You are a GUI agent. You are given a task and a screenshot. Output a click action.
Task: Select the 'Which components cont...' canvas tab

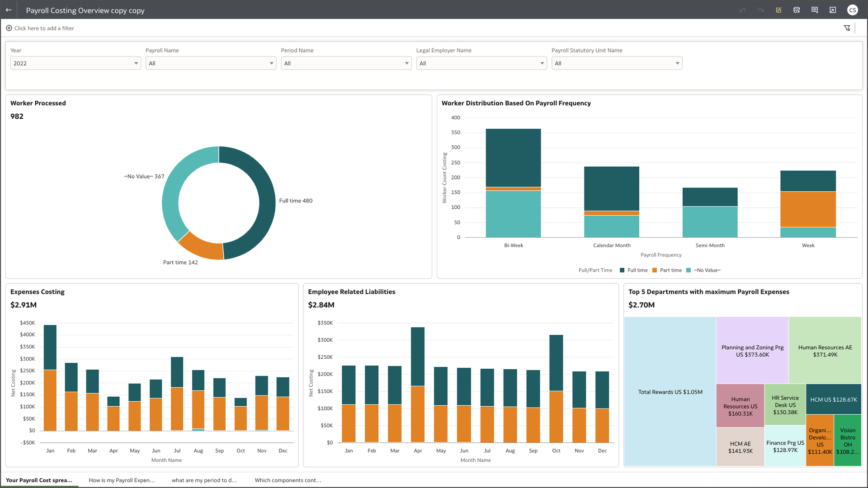click(288, 480)
